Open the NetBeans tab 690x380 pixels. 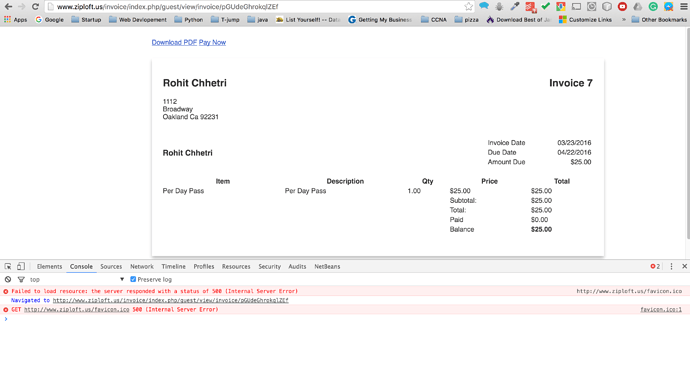[x=327, y=267]
